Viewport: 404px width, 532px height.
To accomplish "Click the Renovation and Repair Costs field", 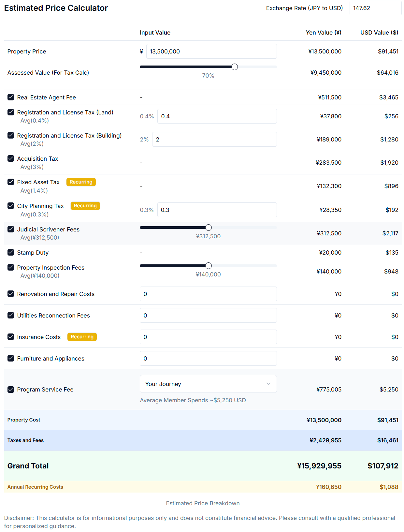I will point(208,294).
